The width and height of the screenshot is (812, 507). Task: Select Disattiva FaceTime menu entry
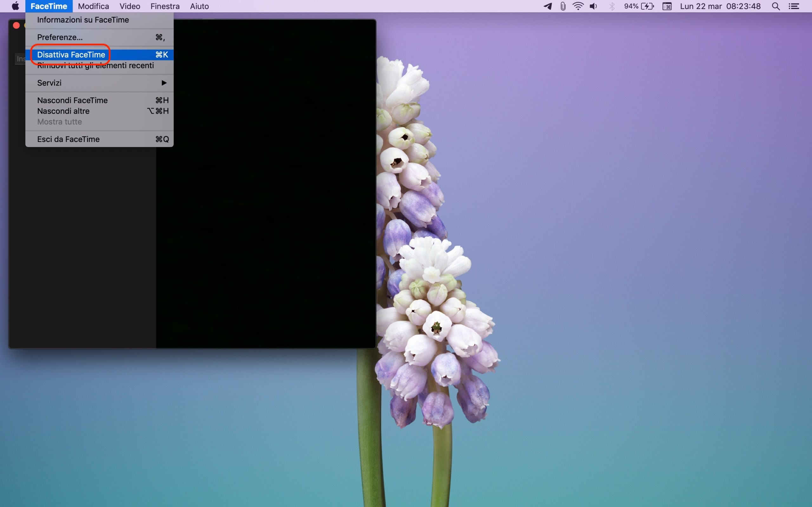71,55
